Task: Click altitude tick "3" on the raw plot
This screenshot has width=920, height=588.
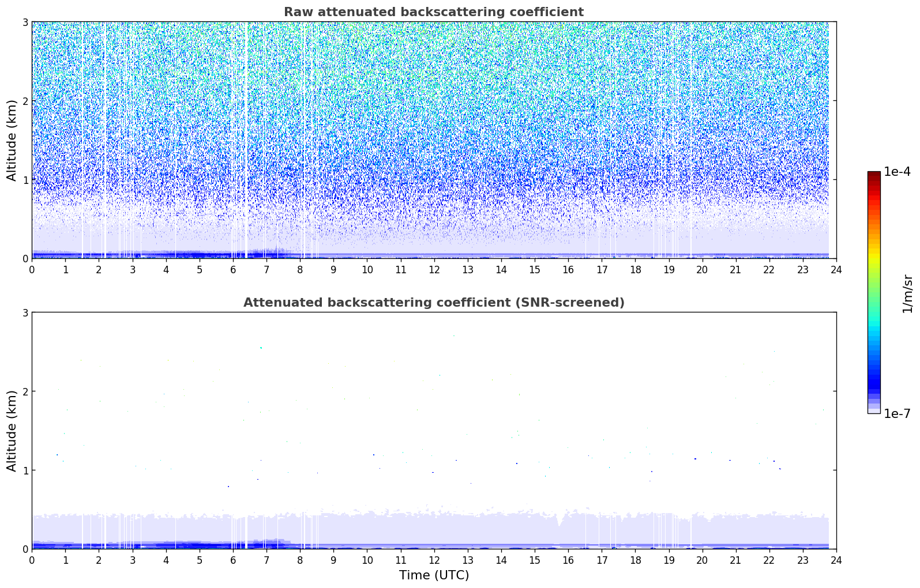Action: (25, 22)
